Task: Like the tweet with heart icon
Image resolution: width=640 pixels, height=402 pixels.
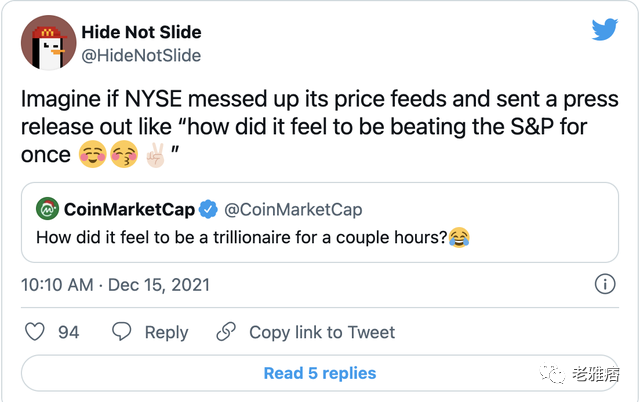Action: coord(34,332)
